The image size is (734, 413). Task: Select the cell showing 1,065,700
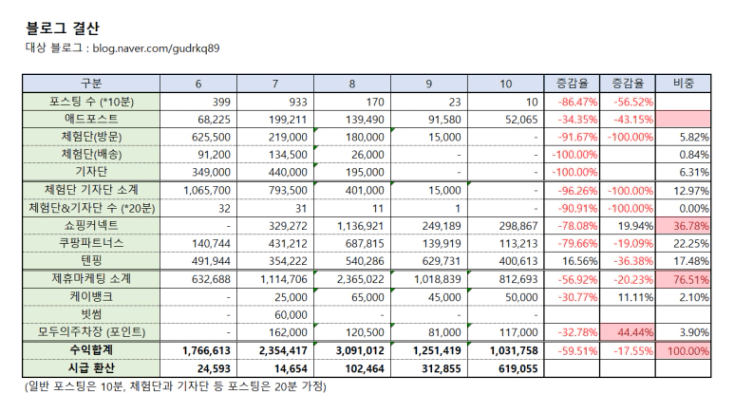198,190
